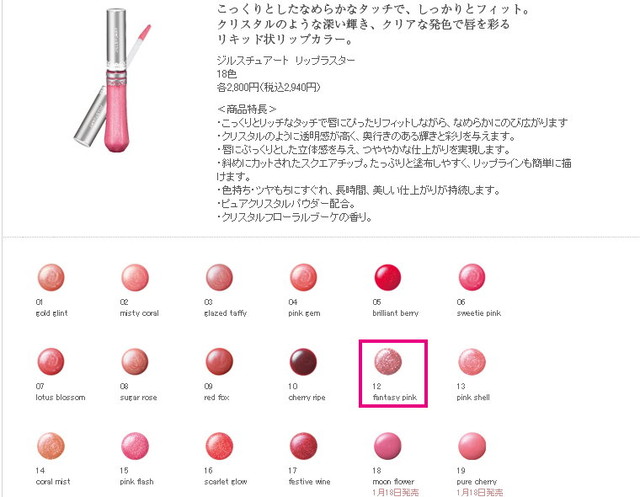
Task: Select the 01 gold glint color swatch
Action: coord(51,277)
